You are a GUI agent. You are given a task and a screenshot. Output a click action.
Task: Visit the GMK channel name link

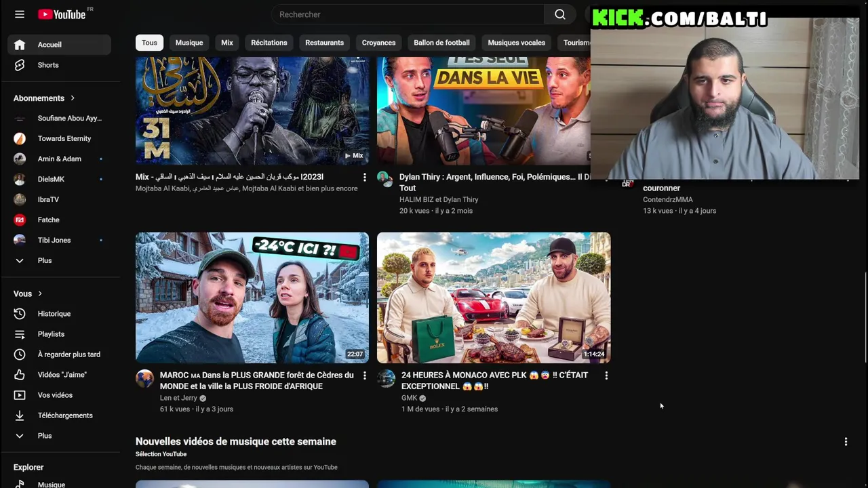pyautogui.click(x=409, y=399)
